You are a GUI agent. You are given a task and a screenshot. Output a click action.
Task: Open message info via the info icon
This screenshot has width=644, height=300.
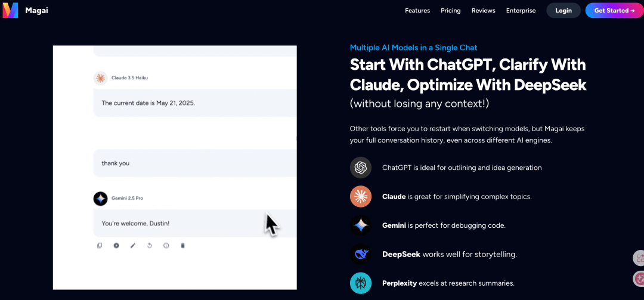tap(166, 245)
